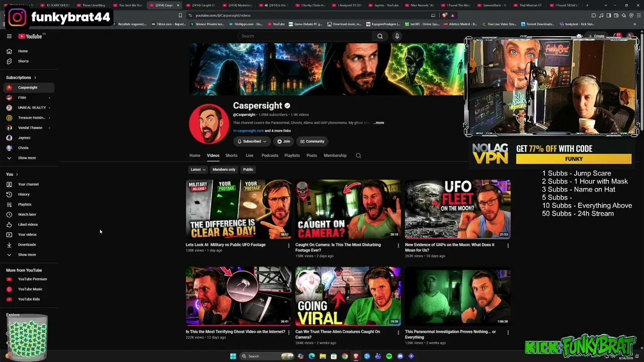Click the Caspersight channel avatar
This screenshot has width=644, height=362.
tap(209, 124)
